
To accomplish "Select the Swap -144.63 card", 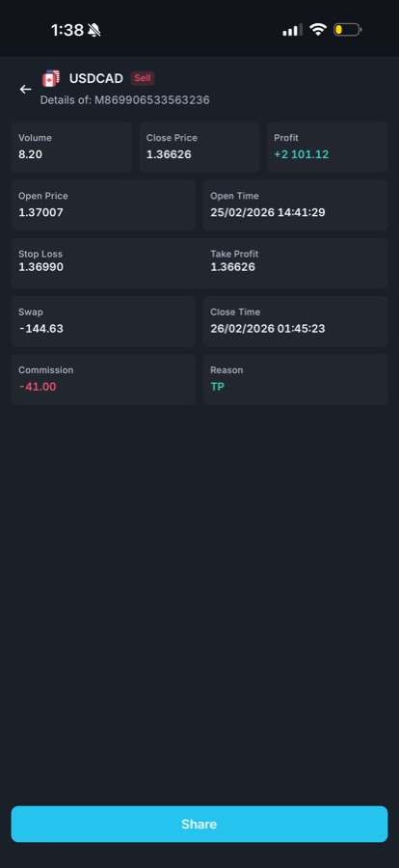I will point(103,321).
